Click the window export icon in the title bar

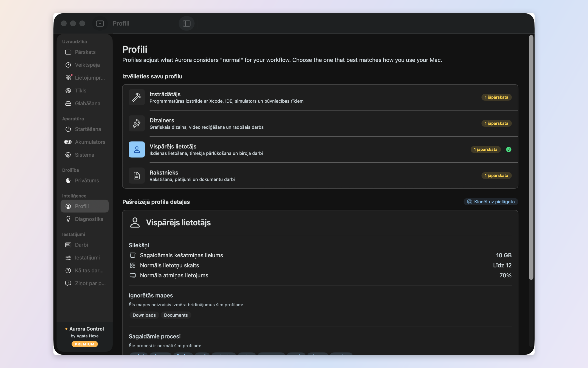click(x=100, y=23)
